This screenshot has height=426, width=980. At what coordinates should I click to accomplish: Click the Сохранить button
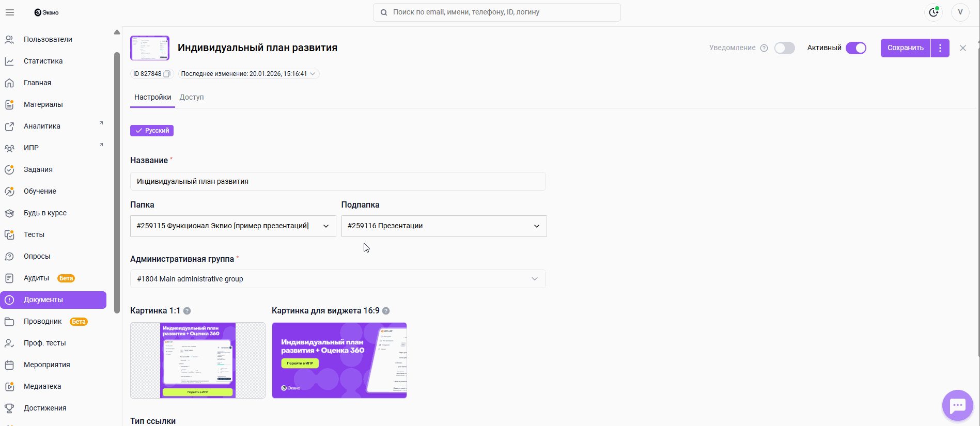pos(905,48)
